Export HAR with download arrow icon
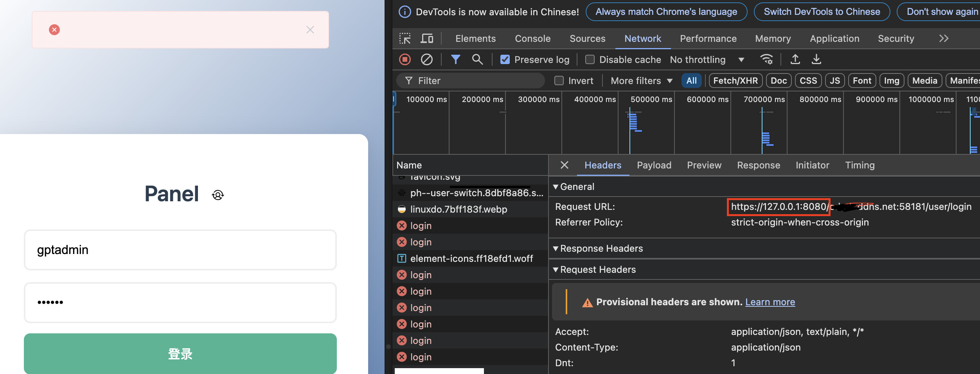 coord(816,59)
